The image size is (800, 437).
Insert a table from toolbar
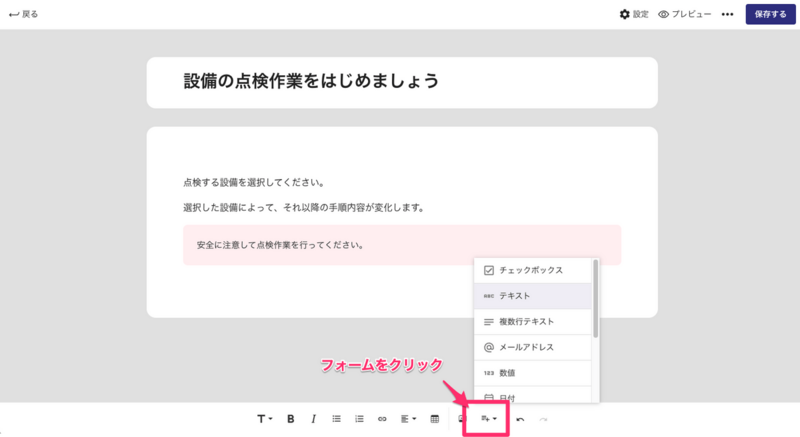point(435,419)
